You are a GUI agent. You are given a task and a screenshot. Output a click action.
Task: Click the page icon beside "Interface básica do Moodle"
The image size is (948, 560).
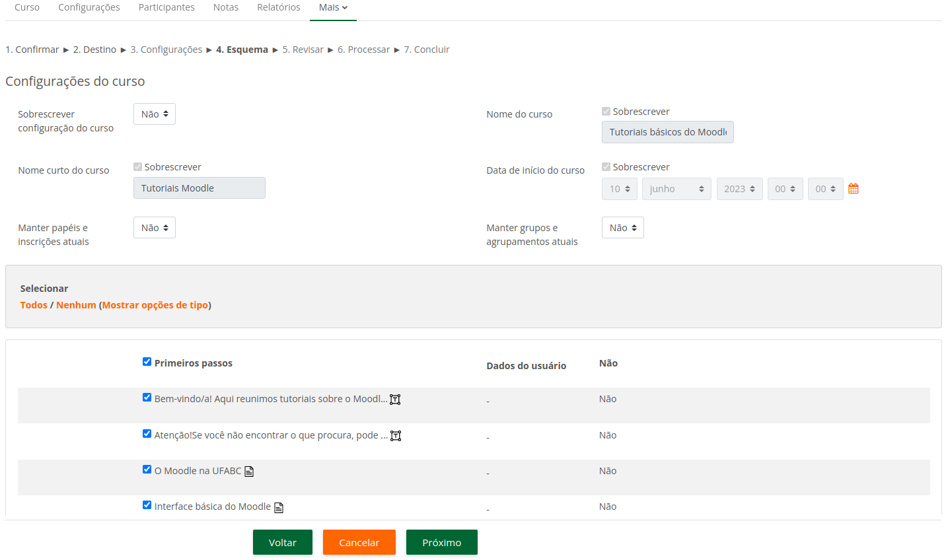click(x=278, y=507)
